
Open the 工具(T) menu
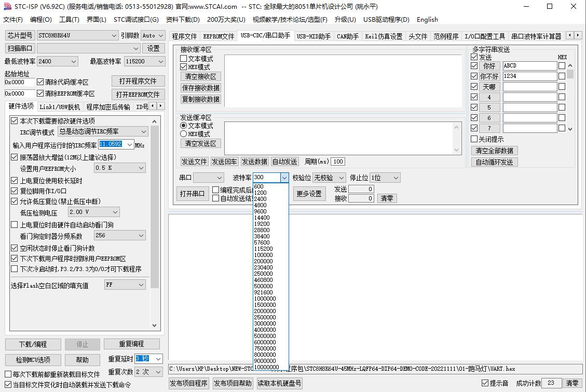coord(69,19)
